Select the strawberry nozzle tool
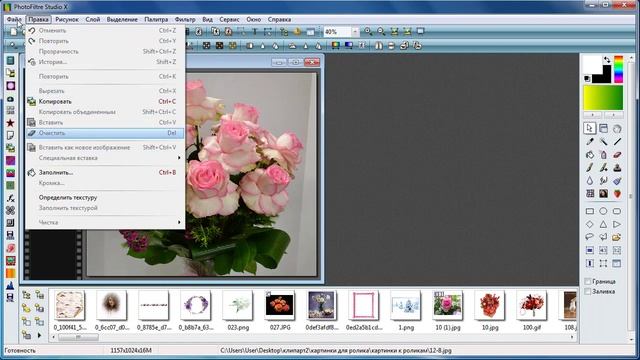640x360 pixels. (x=617, y=193)
